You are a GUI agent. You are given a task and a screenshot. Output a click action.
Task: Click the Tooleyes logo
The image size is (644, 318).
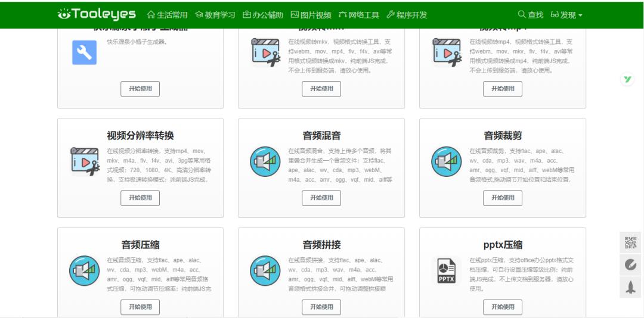97,14
